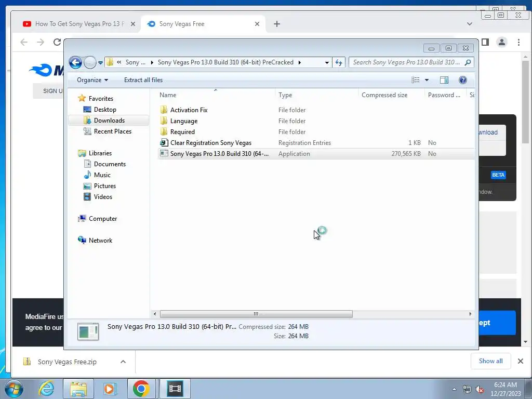Open options for Sony Vegas Free.zip download

coord(123,362)
